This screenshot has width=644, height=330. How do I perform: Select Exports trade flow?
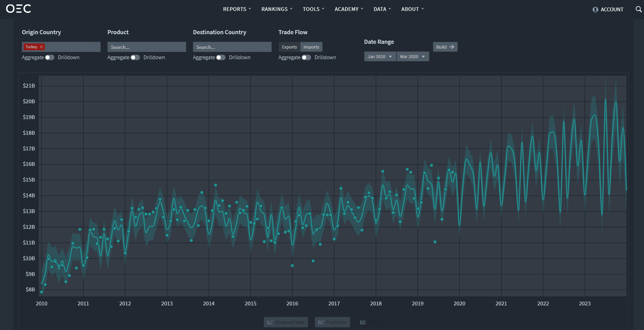click(x=289, y=47)
